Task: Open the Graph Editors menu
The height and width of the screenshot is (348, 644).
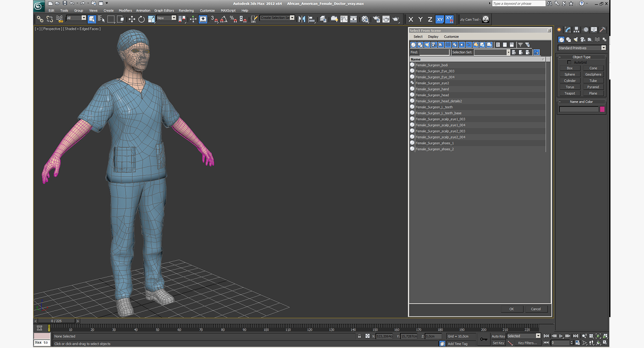Action: (164, 10)
